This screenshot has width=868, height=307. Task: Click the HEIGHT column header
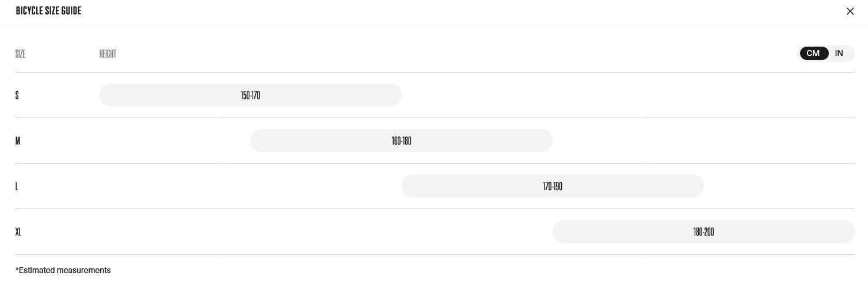tap(108, 54)
